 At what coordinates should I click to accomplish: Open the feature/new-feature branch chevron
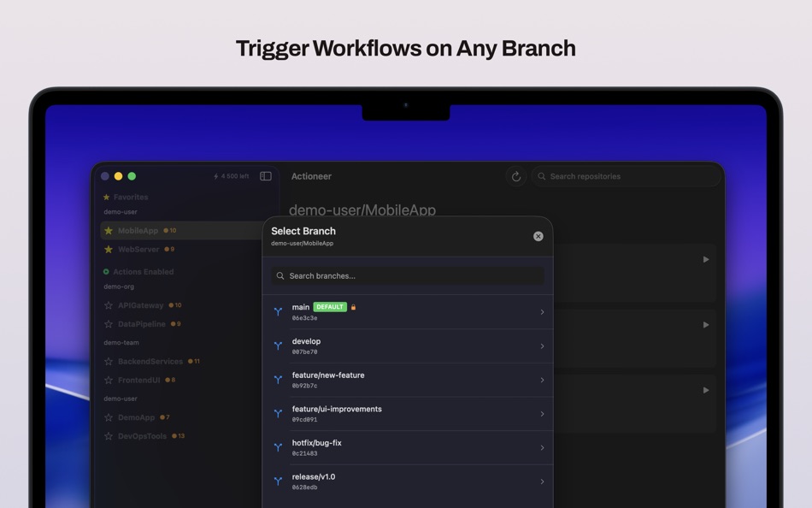coord(543,378)
